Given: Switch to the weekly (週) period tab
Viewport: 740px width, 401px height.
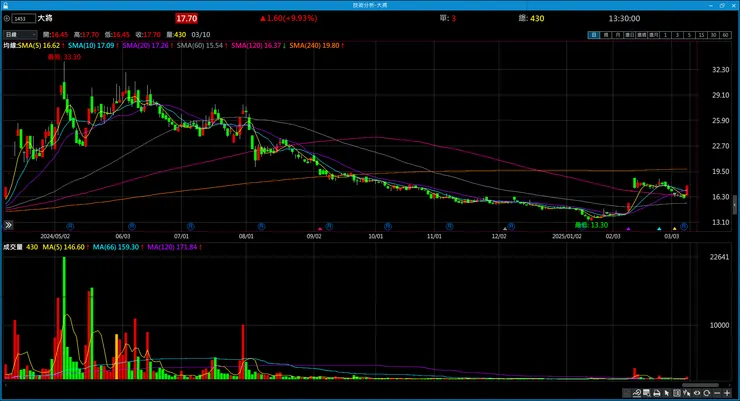Looking at the screenshot, I should click(606, 35).
